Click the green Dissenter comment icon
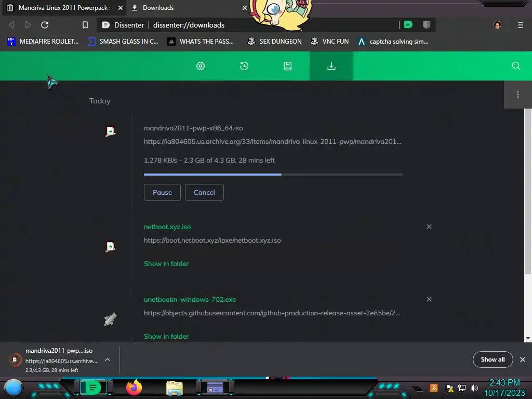The height and width of the screenshot is (399, 532). coord(408,25)
